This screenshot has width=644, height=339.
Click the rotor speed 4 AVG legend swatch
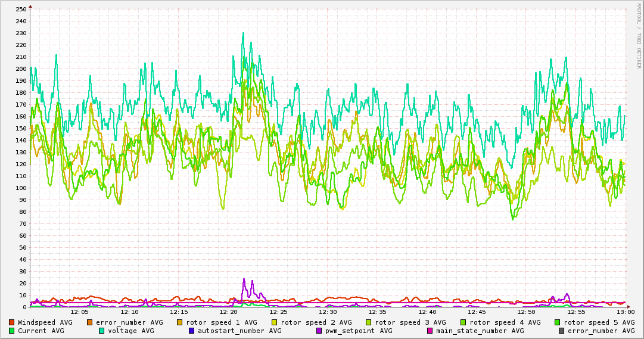pos(463,322)
